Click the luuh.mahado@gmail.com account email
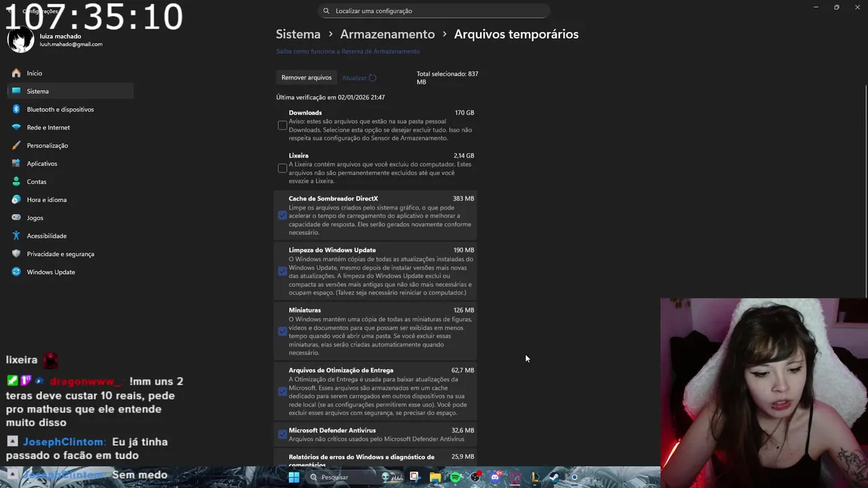 pyautogui.click(x=71, y=45)
